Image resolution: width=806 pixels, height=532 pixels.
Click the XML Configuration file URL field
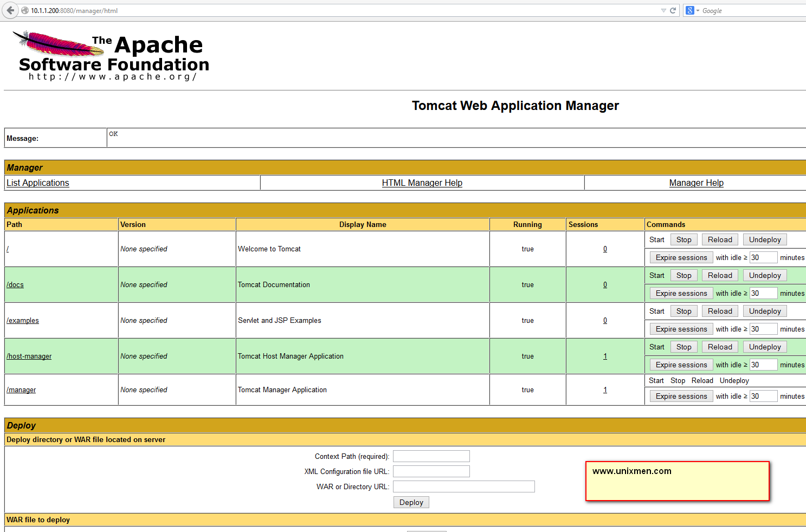pos(431,471)
